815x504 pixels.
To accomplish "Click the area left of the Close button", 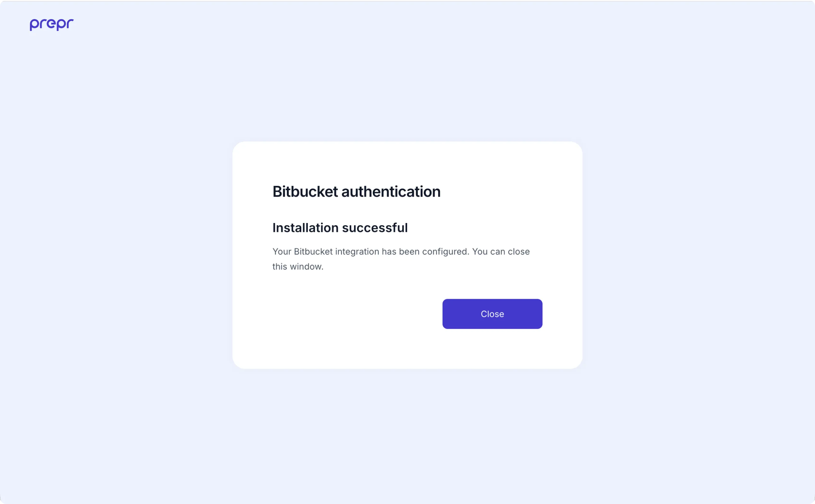I will [350, 314].
